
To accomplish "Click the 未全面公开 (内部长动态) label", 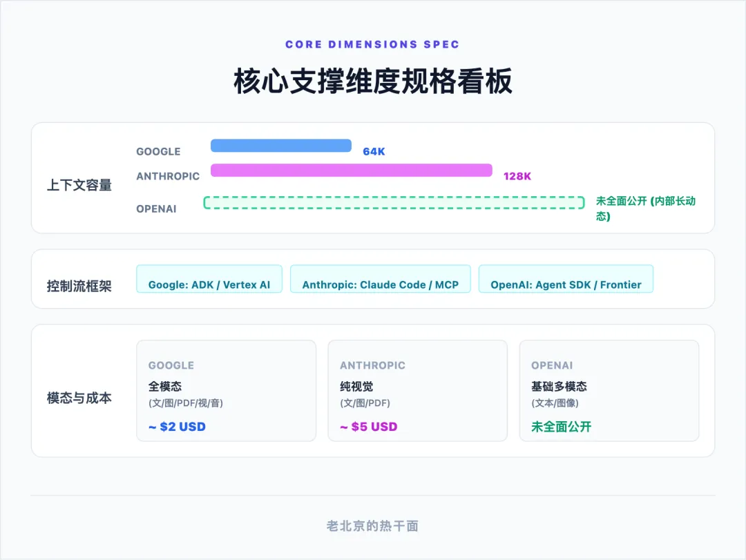I will [x=646, y=209].
